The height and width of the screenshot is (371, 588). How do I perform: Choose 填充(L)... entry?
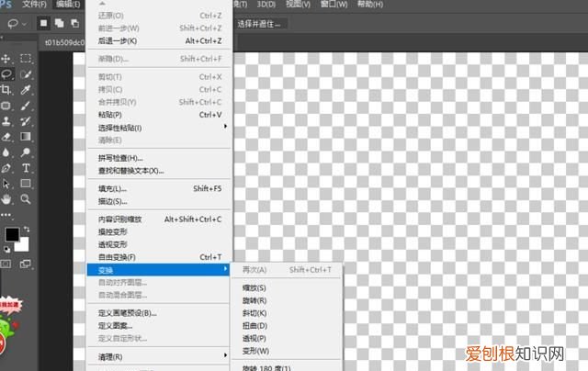[x=159, y=188]
